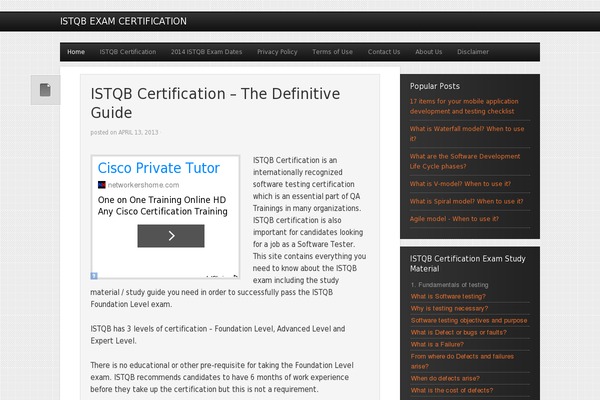Click Popular Posts heading
This screenshot has width=600, height=400.
435,86
